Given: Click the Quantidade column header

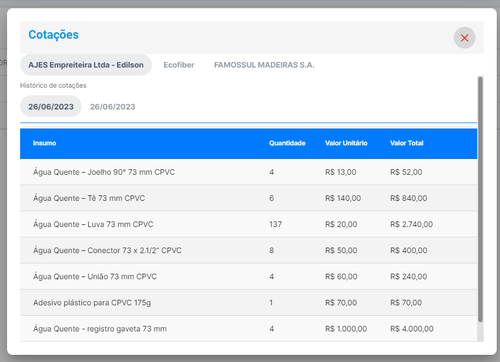Looking at the screenshot, I should click(287, 143).
